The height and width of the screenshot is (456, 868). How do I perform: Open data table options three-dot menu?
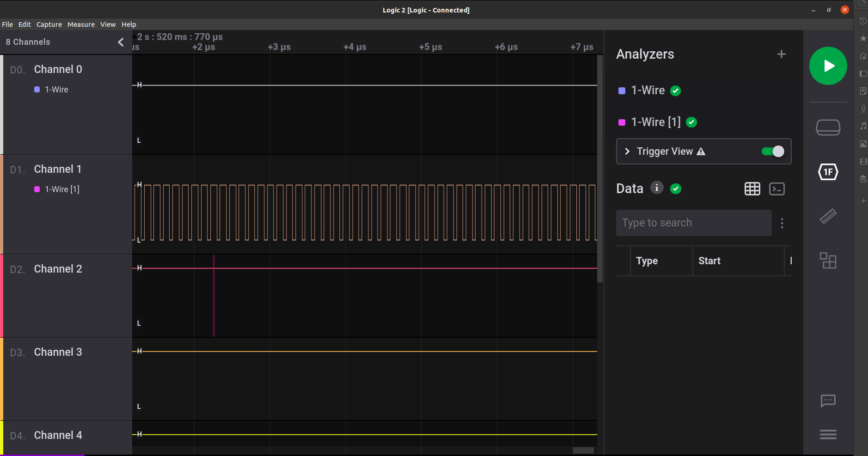[x=782, y=224]
